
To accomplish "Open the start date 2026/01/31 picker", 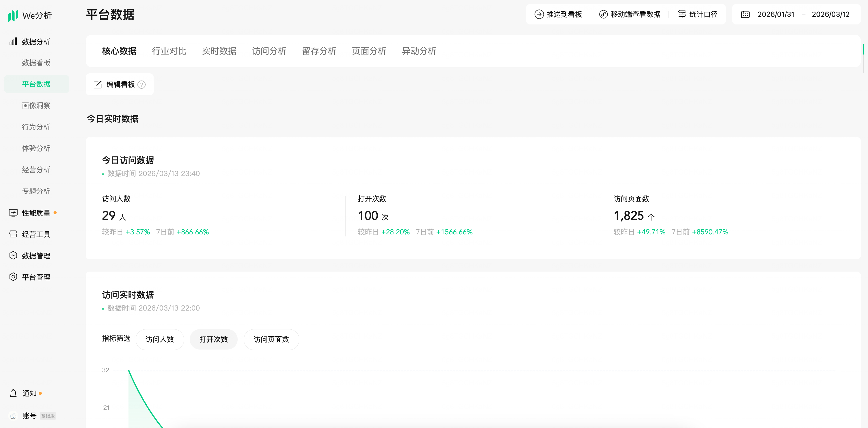I will click(x=776, y=15).
